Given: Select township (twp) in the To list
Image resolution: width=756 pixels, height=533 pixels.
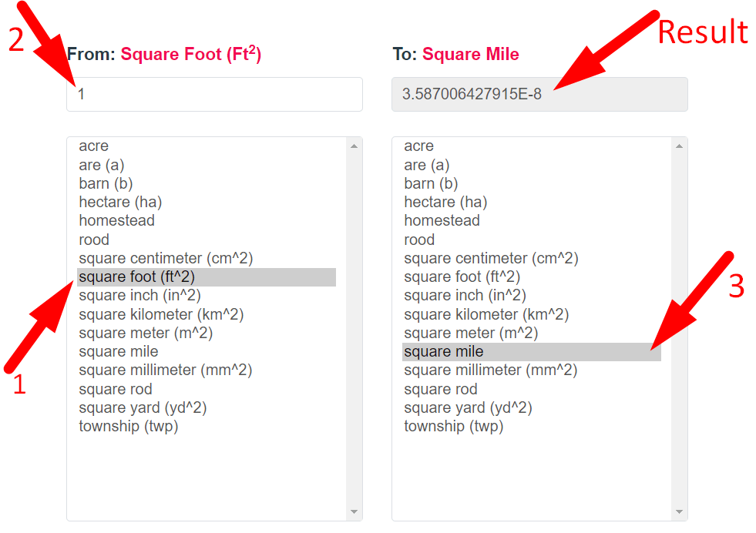Looking at the screenshot, I should (x=453, y=426).
